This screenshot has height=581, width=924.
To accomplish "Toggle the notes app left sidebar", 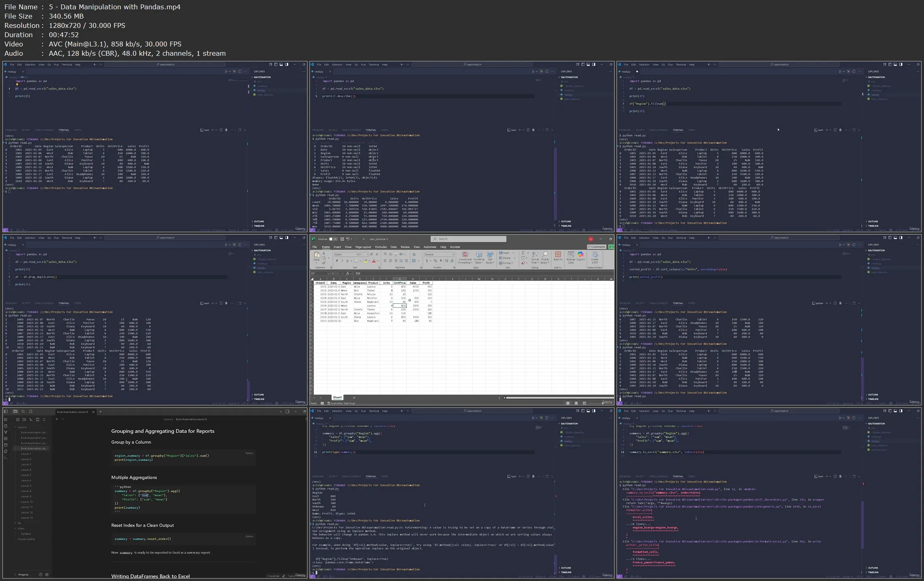I will click(6, 411).
